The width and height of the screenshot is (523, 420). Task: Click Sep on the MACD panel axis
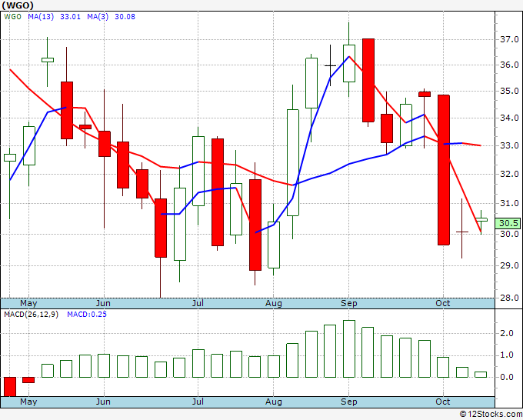[x=349, y=402]
